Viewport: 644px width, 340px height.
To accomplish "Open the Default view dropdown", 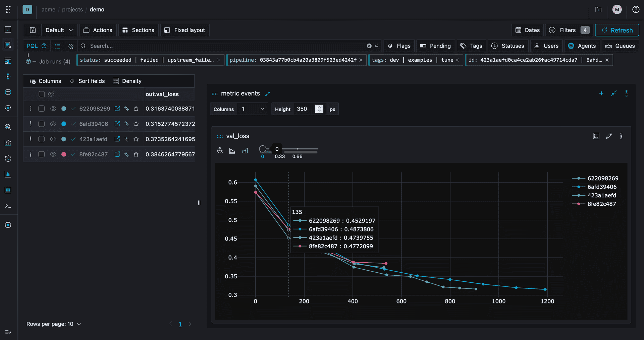I will coord(59,30).
